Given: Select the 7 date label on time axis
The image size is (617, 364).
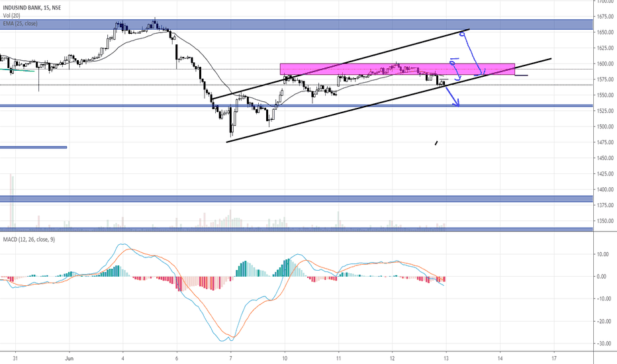Looking at the screenshot, I should click(x=231, y=359).
